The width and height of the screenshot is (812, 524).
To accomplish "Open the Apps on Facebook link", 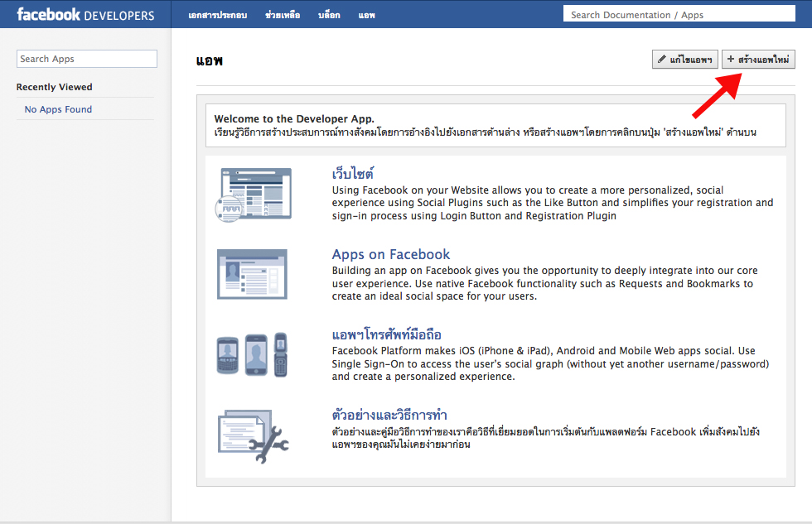I will [391, 254].
